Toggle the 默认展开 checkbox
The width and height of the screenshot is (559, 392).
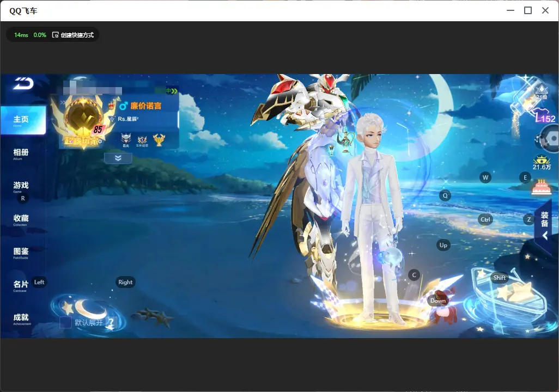click(x=65, y=322)
